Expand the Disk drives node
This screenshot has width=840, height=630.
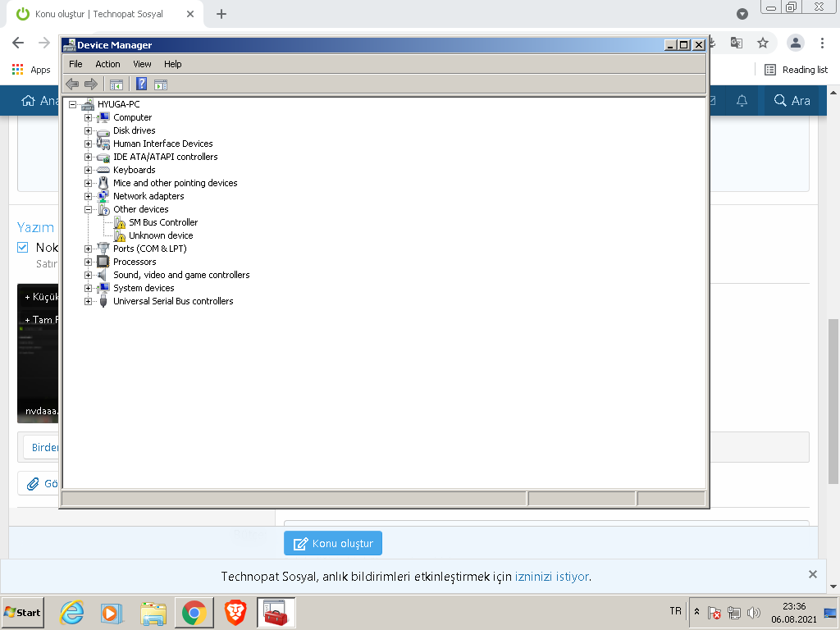click(x=88, y=130)
